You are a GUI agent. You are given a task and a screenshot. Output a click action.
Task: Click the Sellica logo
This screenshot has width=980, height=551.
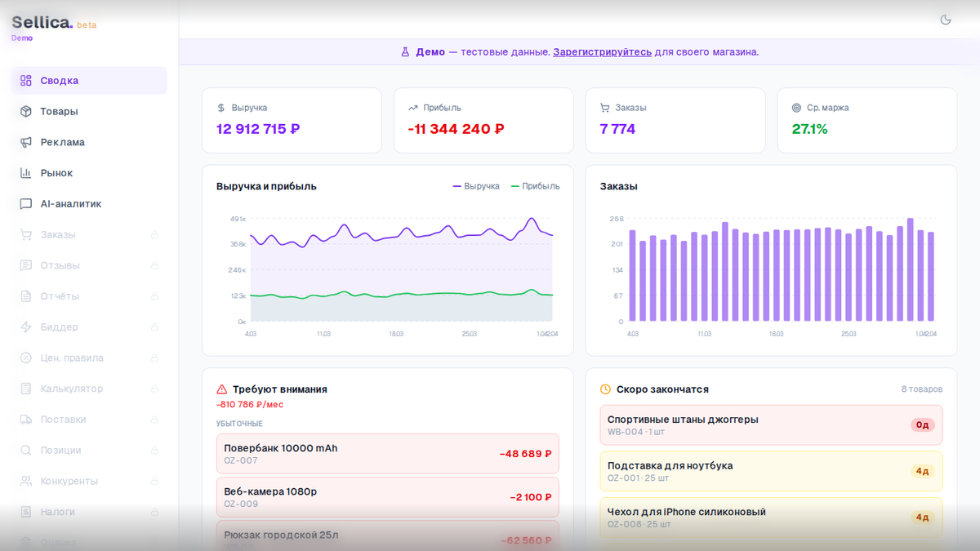42,23
